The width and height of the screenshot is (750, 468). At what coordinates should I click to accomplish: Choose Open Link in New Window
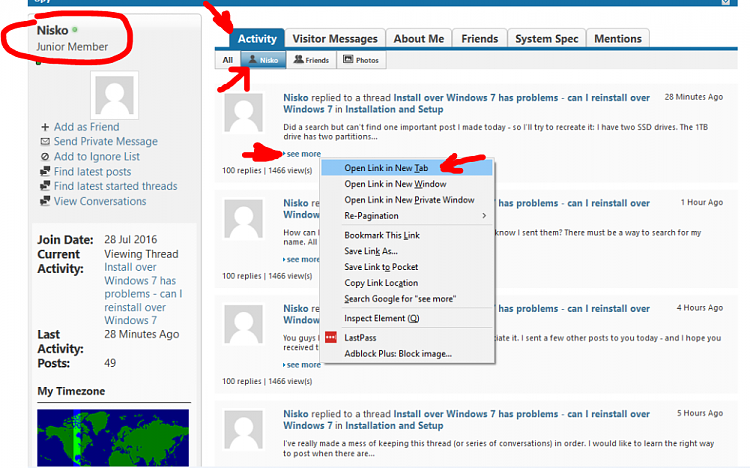[x=407, y=184]
